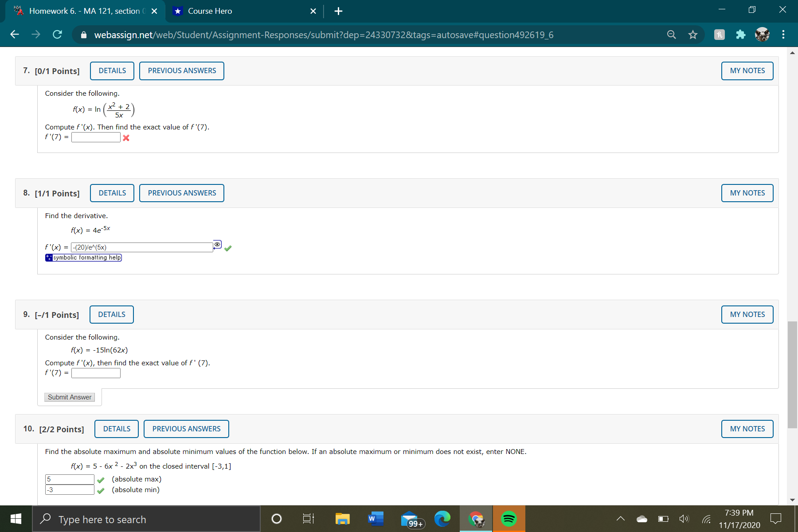This screenshot has height=532, width=798.
Task: Open the taskbar clock showing 7:39 PM
Action: (739, 519)
